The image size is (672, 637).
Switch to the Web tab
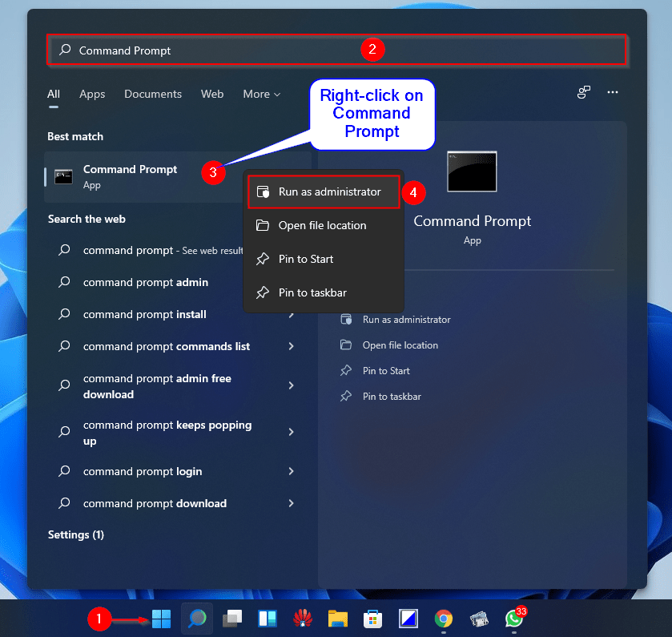pos(212,94)
